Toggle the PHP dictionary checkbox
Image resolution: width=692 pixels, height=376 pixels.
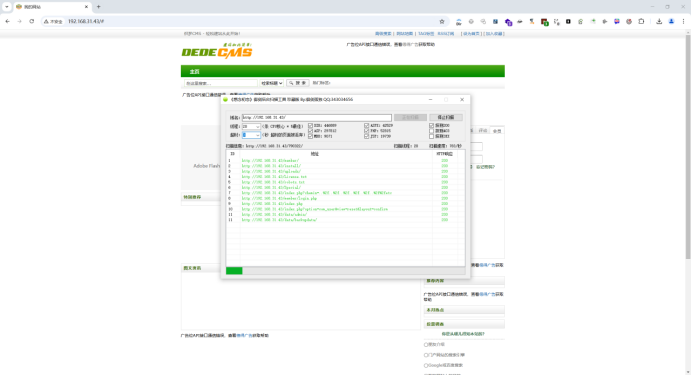(x=366, y=131)
